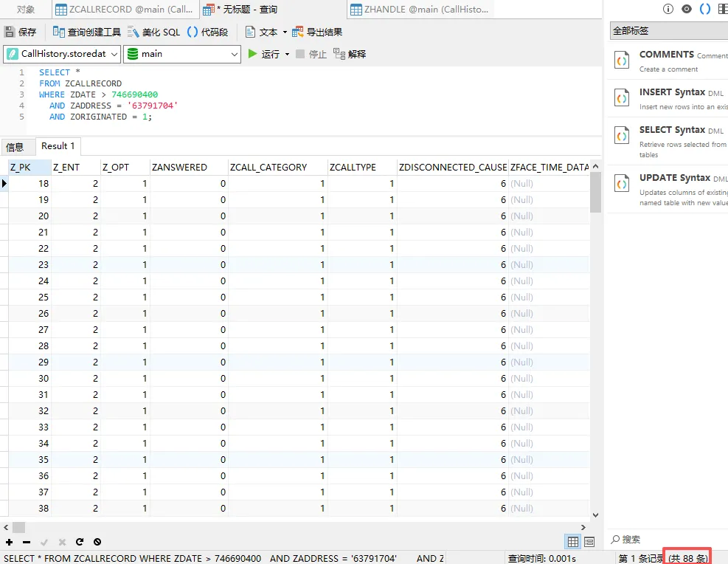Viewport: 728px width, 564px height.
Task: Click SQL editor line with ZADDRESS
Action: 114,106
